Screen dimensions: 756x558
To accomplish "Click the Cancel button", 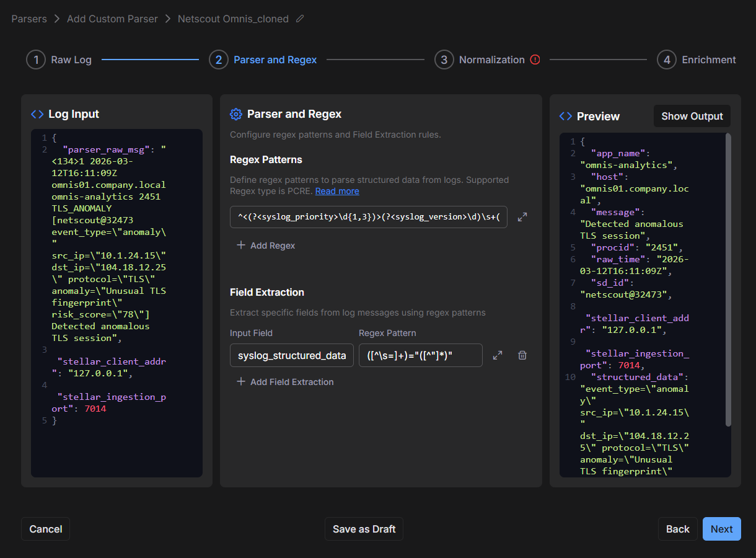I will [x=46, y=529].
